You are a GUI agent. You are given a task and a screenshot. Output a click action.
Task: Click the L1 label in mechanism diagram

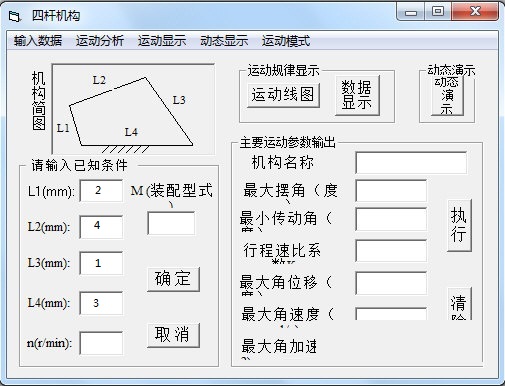tap(63, 128)
